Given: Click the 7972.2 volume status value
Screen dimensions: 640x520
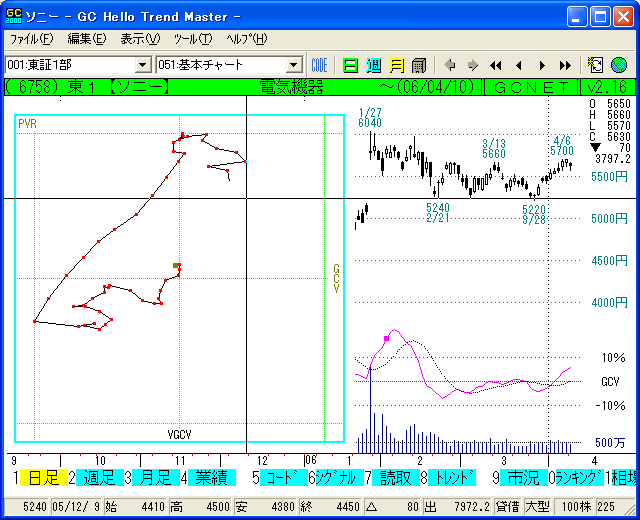Looking at the screenshot, I should pos(472,507).
